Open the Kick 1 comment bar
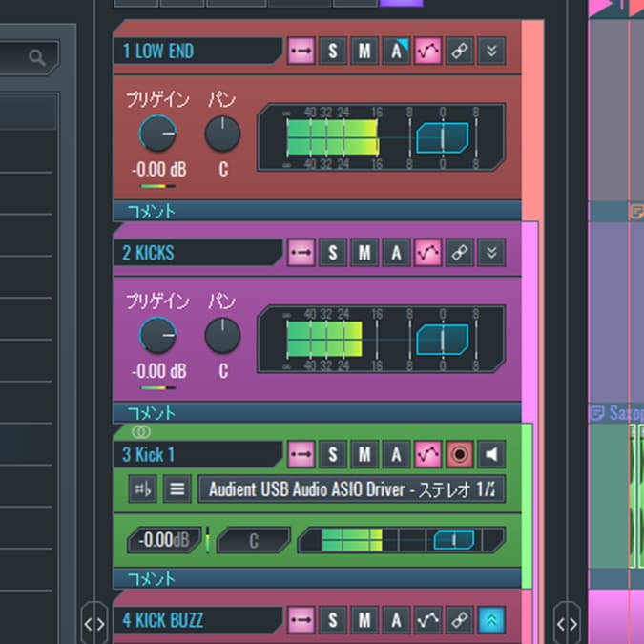Image resolution: width=644 pixels, height=644 pixels. click(317, 579)
